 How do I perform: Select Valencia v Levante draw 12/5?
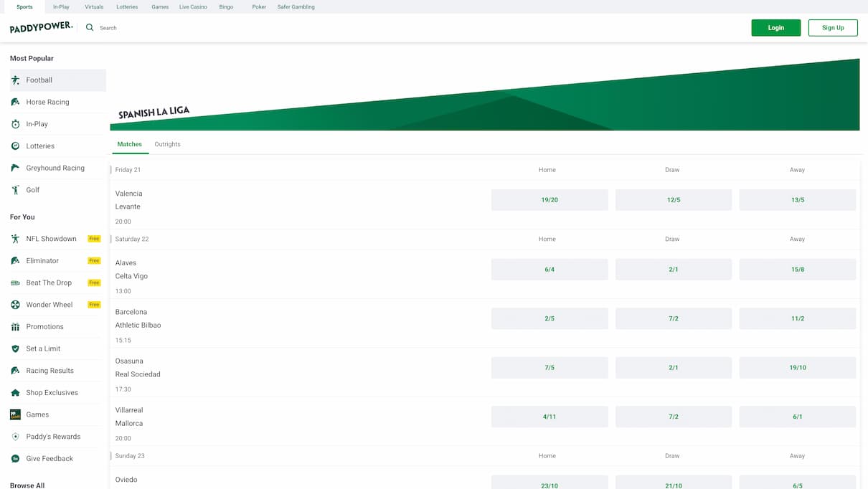pyautogui.click(x=674, y=200)
